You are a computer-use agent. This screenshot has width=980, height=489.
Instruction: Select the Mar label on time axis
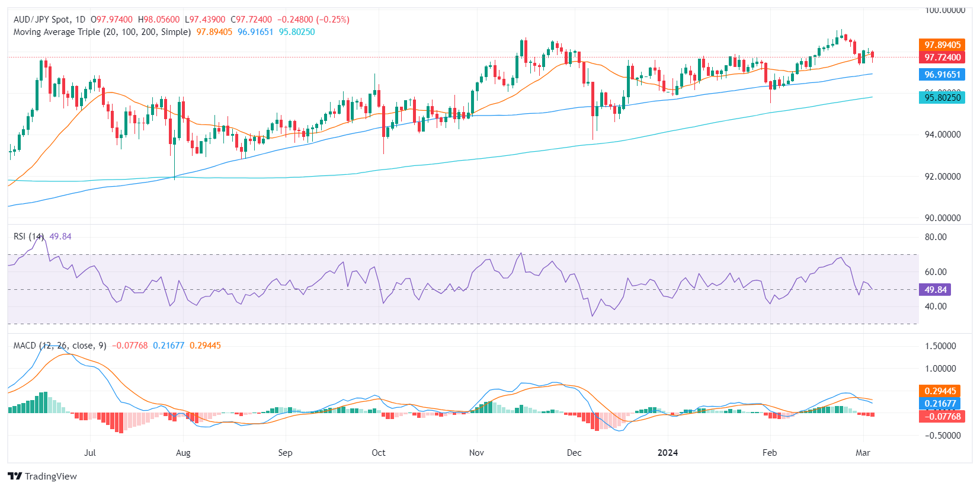coord(863,453)
